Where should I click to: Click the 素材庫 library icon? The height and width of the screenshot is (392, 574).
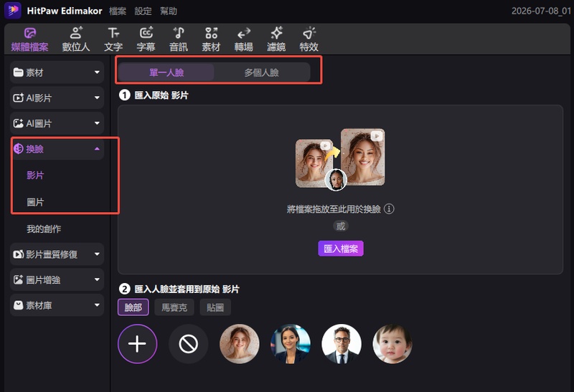click(x=19, y=305)
